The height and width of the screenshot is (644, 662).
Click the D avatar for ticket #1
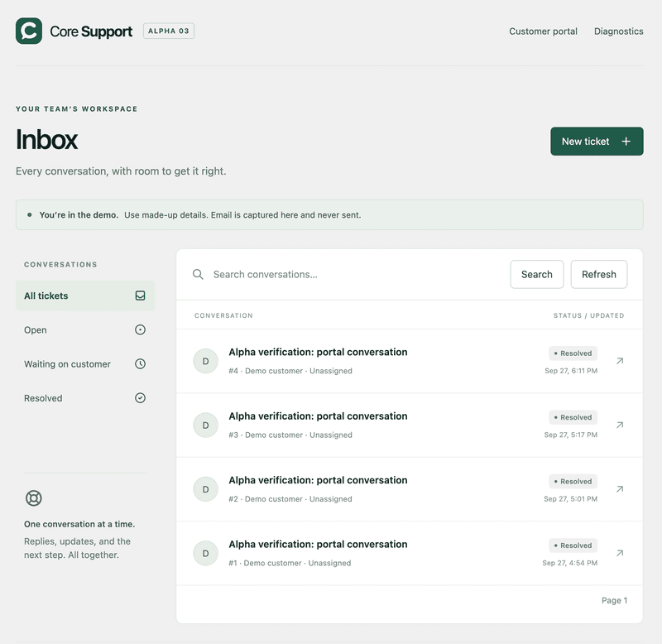pyautogui.click(x=205, y=553)
